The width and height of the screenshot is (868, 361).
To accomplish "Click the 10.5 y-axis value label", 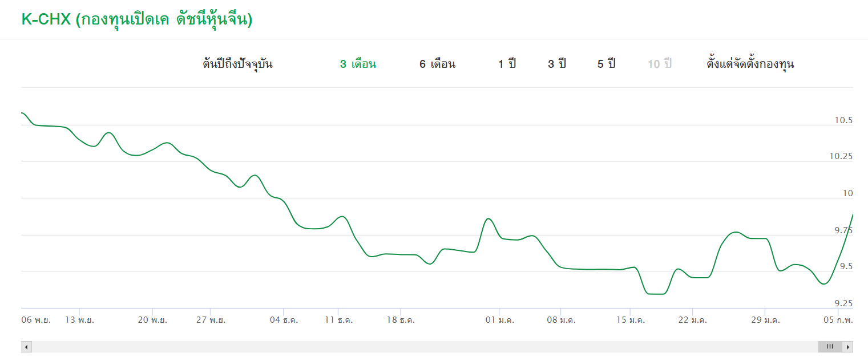I will tap(843, 120).
